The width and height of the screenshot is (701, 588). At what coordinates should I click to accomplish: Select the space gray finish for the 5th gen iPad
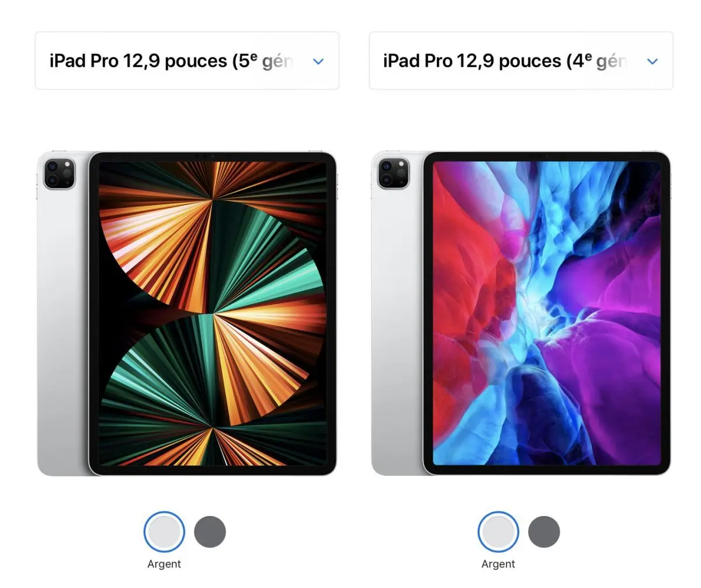(210, 532)
